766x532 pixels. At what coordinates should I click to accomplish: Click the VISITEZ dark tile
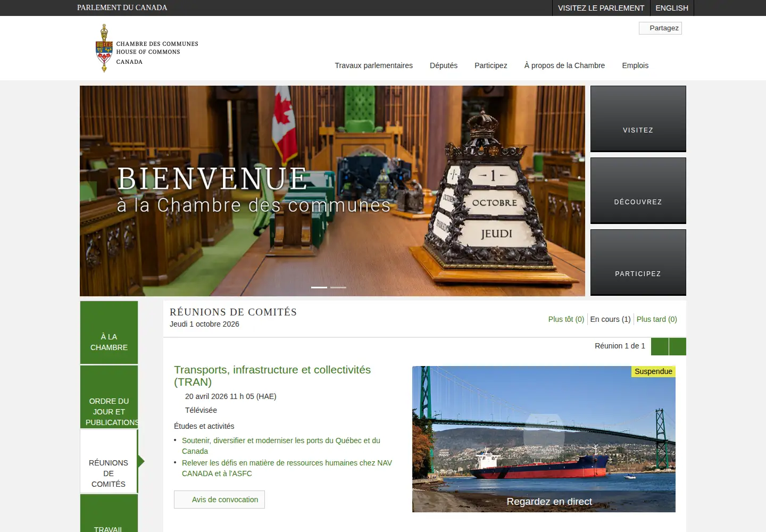point(638,119)
